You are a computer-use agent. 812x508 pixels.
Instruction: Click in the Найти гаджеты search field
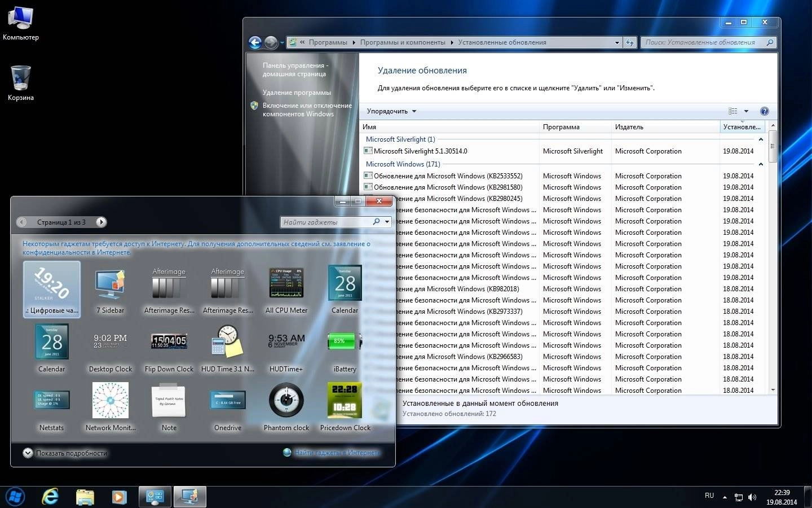326,222
